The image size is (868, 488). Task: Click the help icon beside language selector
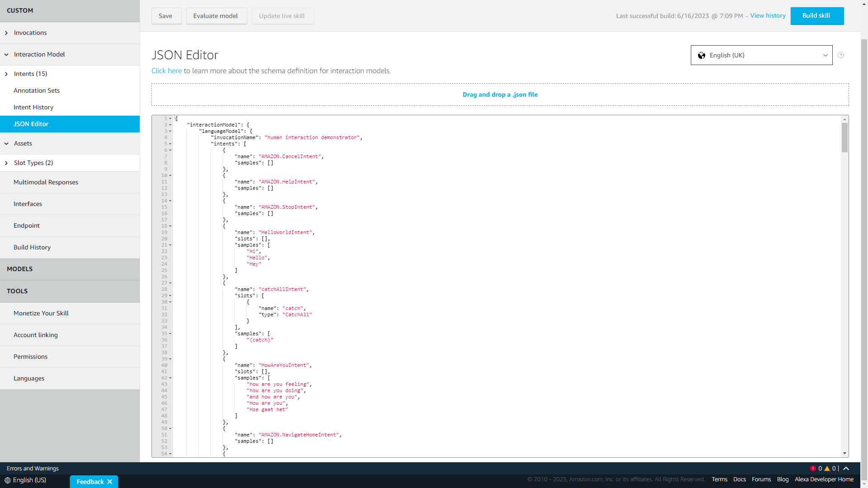(841, 55)
